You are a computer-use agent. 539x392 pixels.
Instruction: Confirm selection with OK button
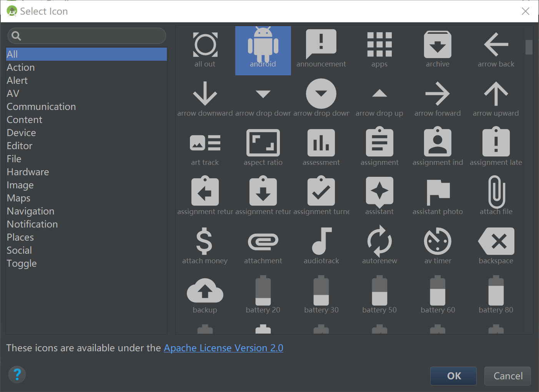click(x=453, y=376)
